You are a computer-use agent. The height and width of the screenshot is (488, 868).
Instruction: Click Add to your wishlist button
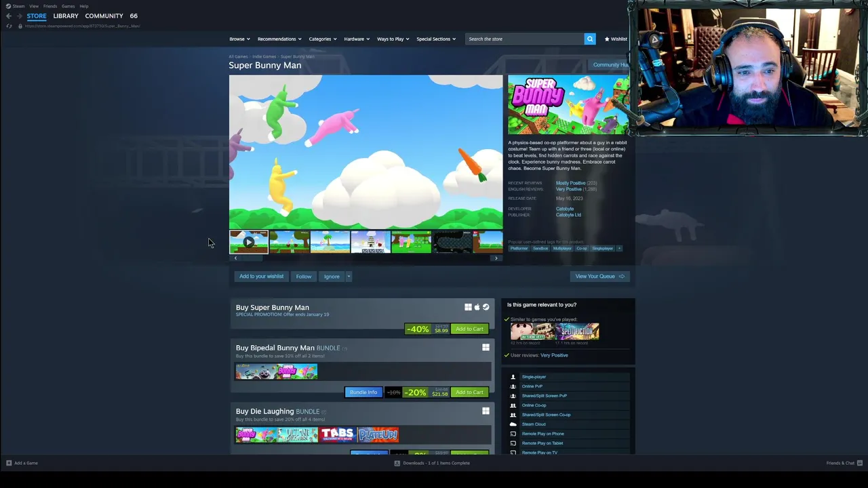pos(261,277)
